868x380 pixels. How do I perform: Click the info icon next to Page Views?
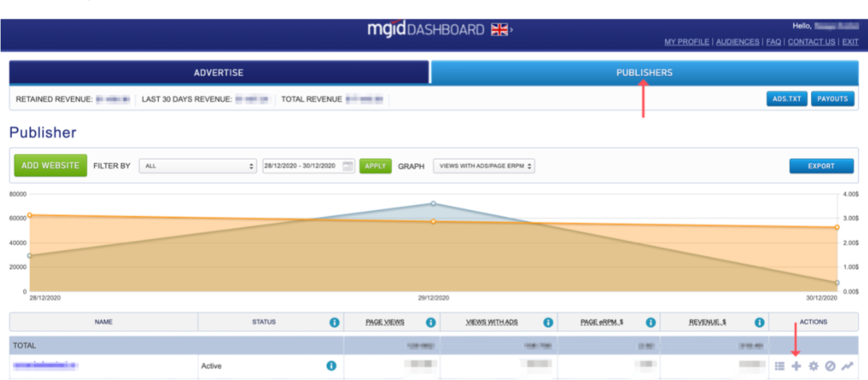click(430, 322)
